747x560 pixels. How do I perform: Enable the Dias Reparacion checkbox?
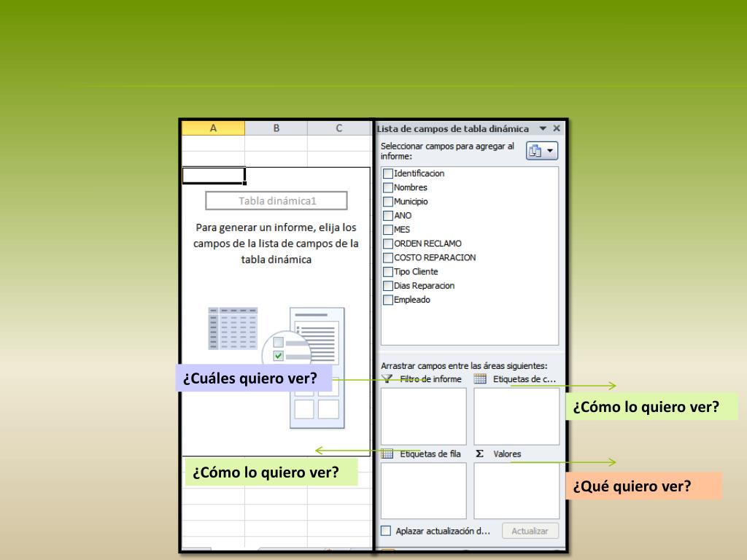pos(388,286)
